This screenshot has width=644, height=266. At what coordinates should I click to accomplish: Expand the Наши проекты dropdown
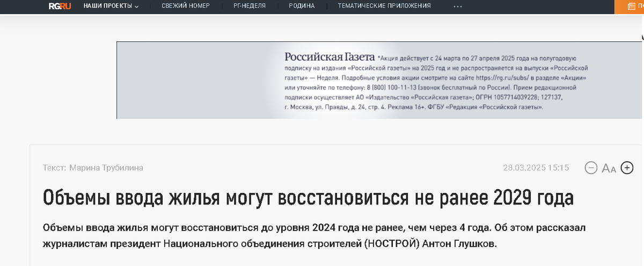[x=111, y=6]
